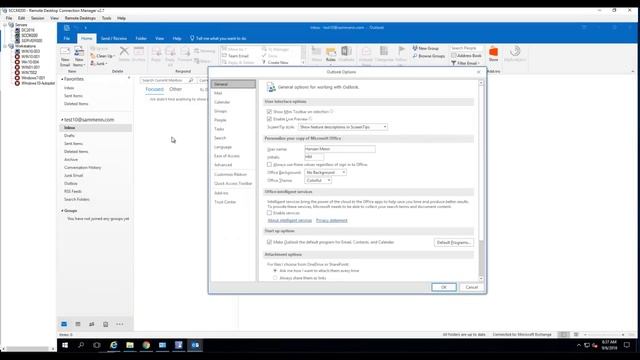Click Windows Start button on taskbar
Viewport: 640px width, 360px height.
click(x=65, y=345)
